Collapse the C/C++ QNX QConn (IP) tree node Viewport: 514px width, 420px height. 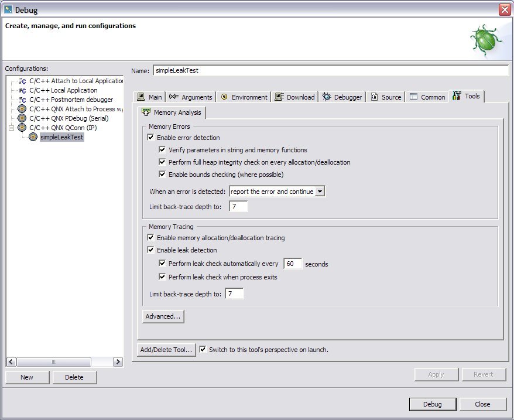click(11, 128)
